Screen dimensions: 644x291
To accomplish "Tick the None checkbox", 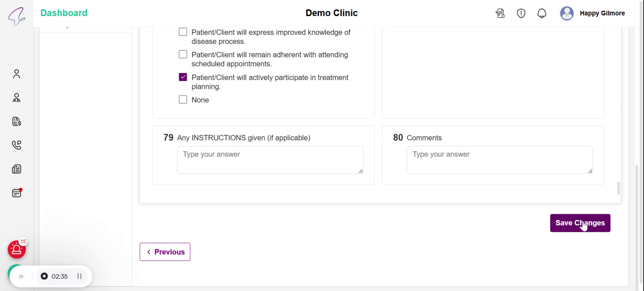I will click(183, 100).
